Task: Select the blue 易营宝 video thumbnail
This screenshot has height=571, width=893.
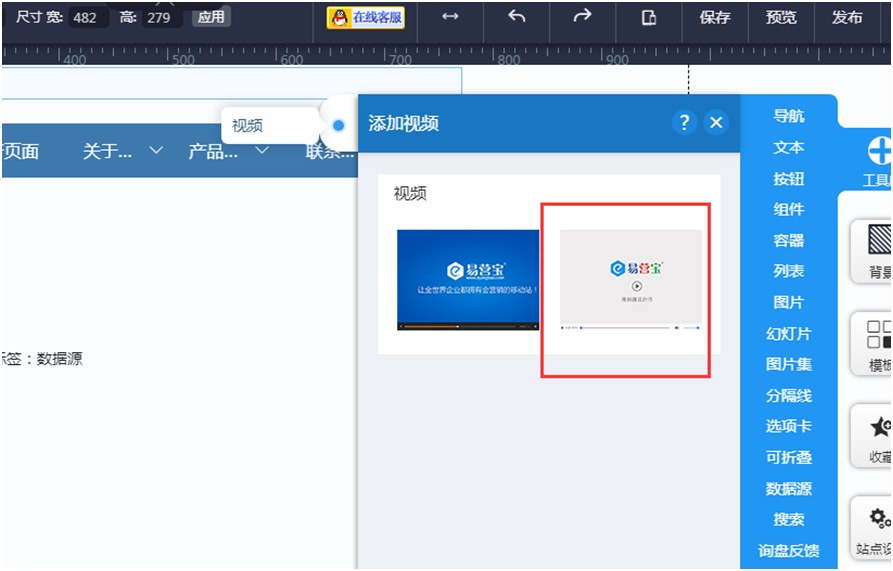Action: pyautogui.click(x=468, y=280)
